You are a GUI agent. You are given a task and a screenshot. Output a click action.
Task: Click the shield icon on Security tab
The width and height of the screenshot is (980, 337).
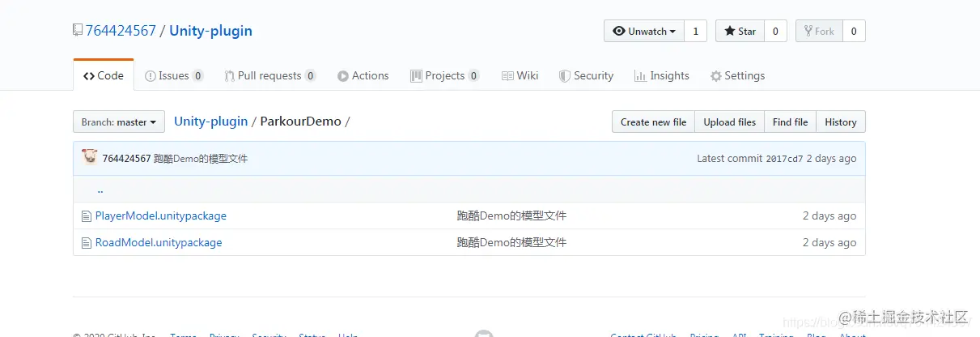tap(566, 76)
